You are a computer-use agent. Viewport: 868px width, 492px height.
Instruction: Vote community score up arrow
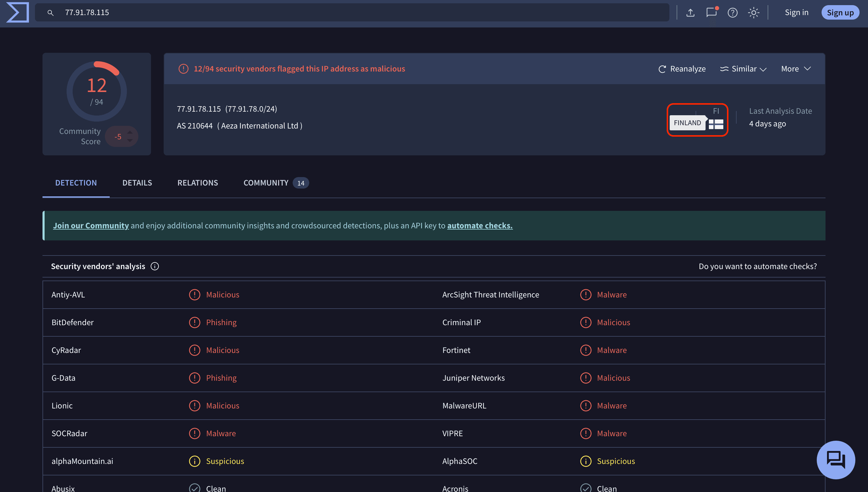130,132
